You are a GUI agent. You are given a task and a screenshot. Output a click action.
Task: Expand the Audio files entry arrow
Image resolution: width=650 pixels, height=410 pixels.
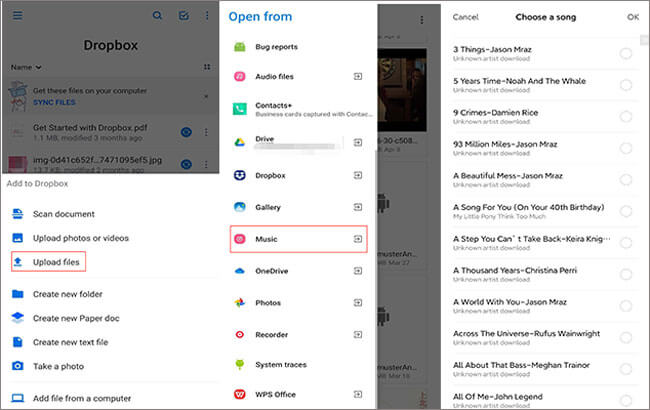click(358, 76)
